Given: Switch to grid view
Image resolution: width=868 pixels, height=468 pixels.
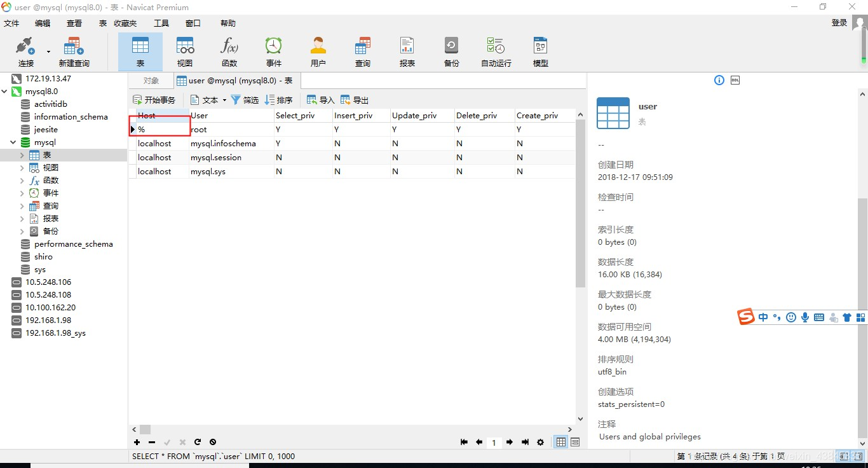Looking at the screenshot, I should coord(561,443).
